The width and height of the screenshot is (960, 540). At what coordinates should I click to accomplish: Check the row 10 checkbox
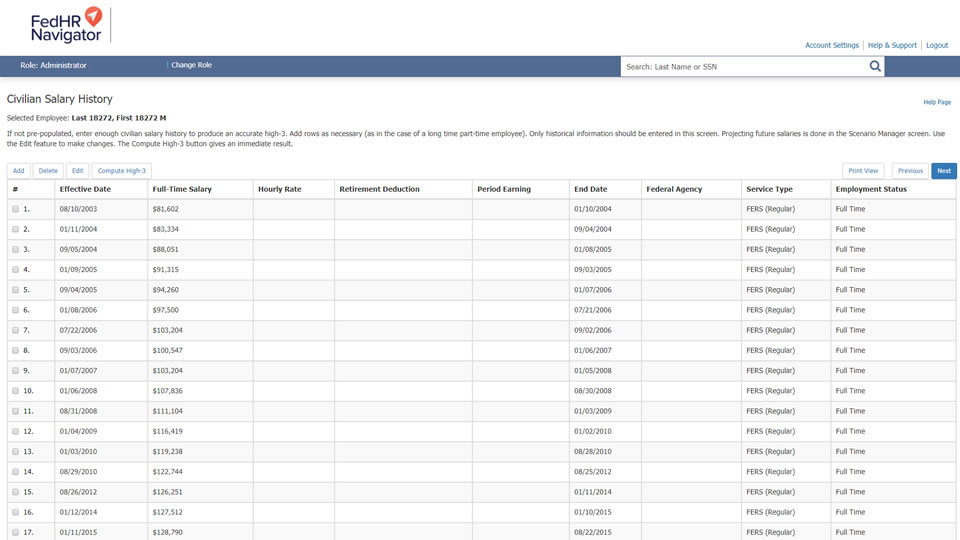(x=15, y=391)
